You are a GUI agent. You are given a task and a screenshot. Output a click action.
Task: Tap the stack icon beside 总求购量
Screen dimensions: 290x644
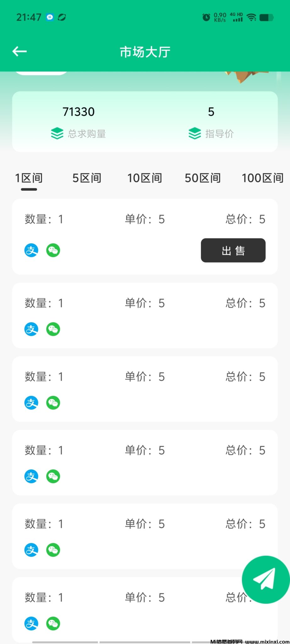(x=57, y=133)
